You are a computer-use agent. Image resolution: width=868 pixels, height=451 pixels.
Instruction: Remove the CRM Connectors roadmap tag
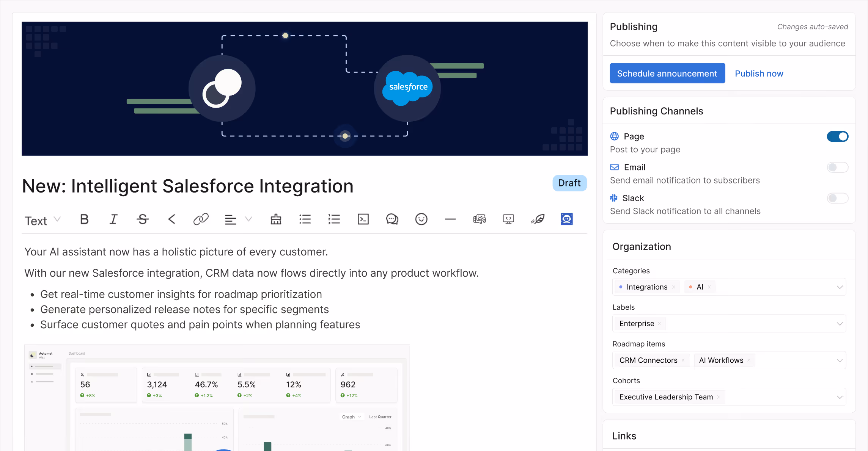683,360
